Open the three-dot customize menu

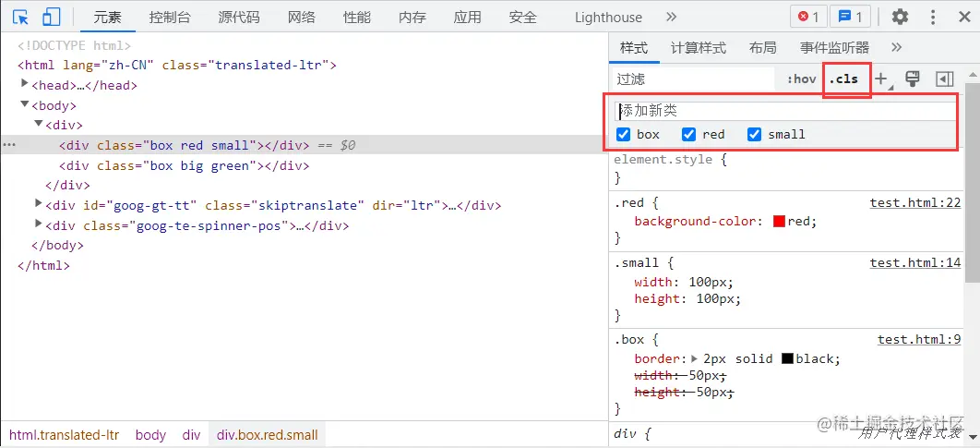click(x=933, y=17)
